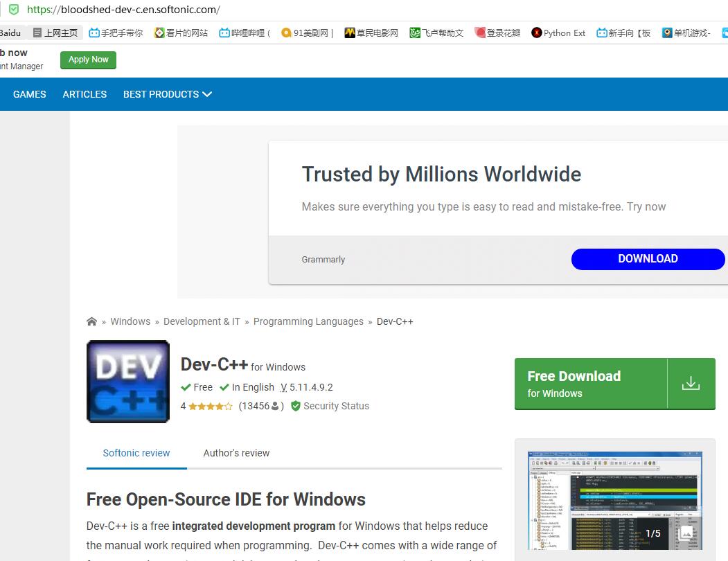Screen dimensions: 728x561
Task: Click the star rating icons
Action: point(211,407)
